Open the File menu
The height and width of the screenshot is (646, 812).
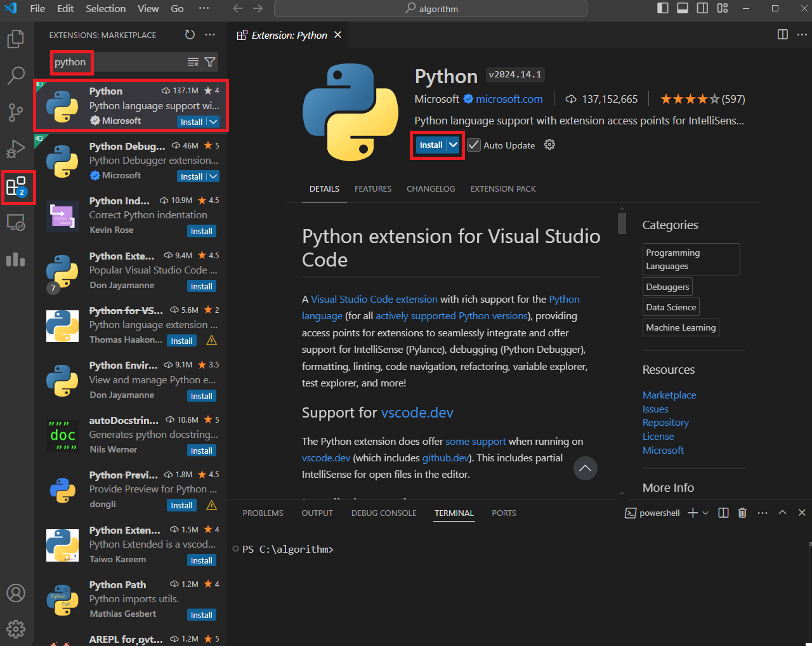[37, 8]
